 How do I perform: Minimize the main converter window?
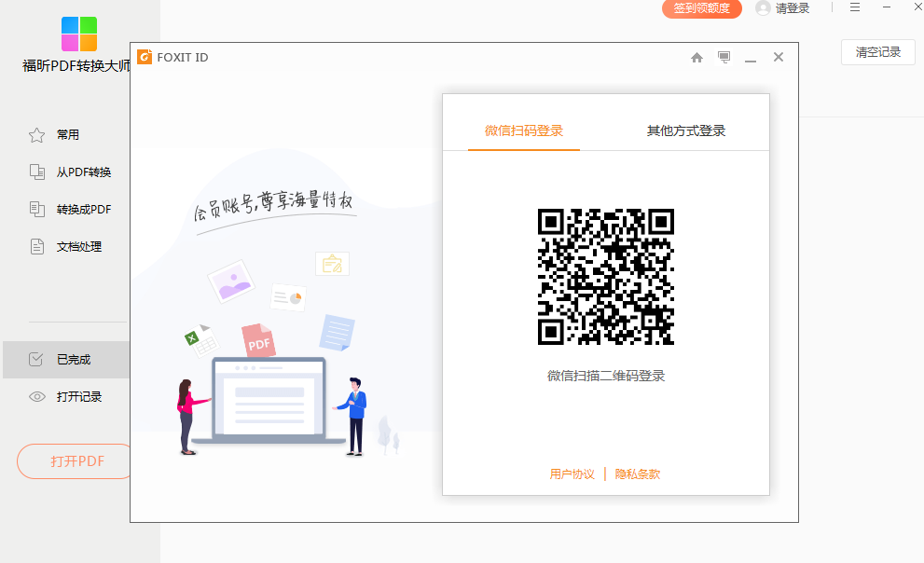click(887, 7)
